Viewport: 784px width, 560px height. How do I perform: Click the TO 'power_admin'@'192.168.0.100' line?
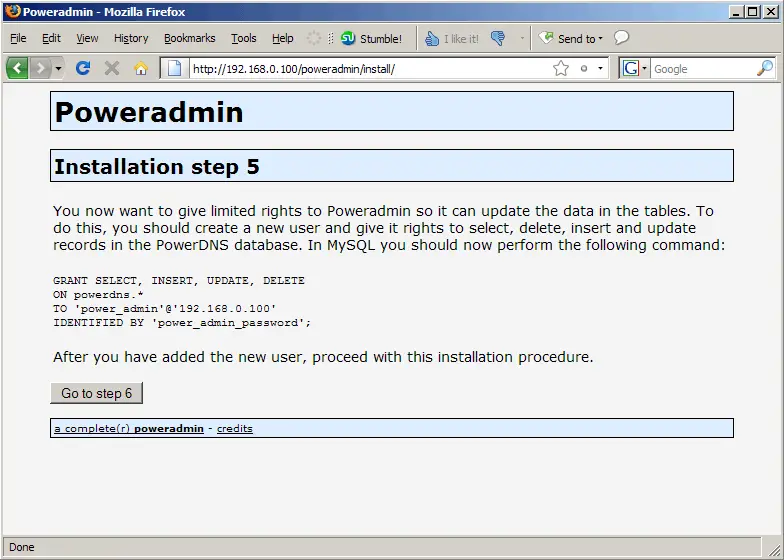coord(164,308)
